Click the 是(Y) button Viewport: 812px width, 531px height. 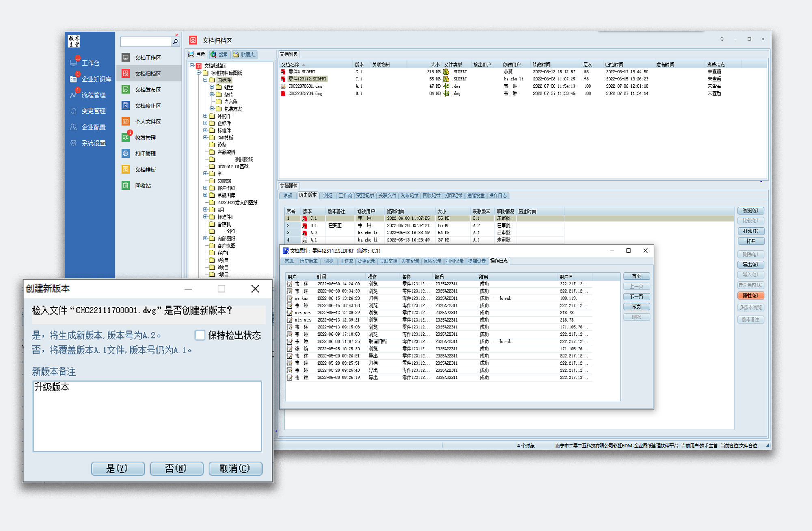[118, 468]
